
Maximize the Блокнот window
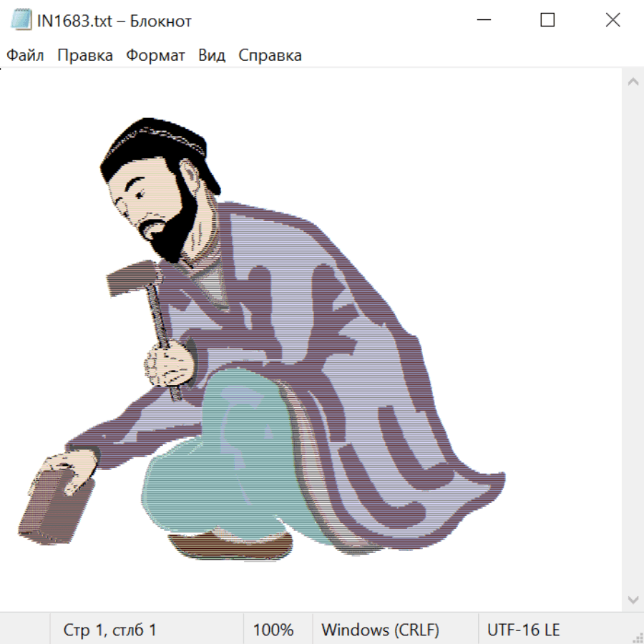coord(547,20)
